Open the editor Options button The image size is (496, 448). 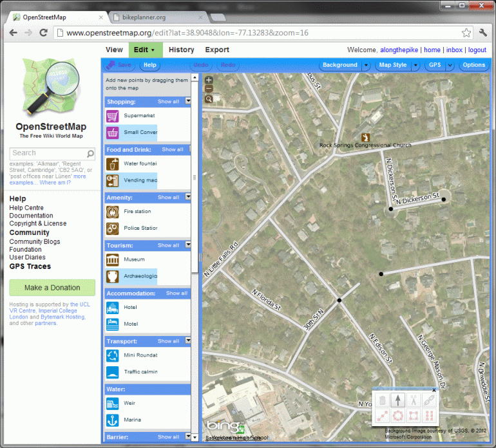click(473, 65)
